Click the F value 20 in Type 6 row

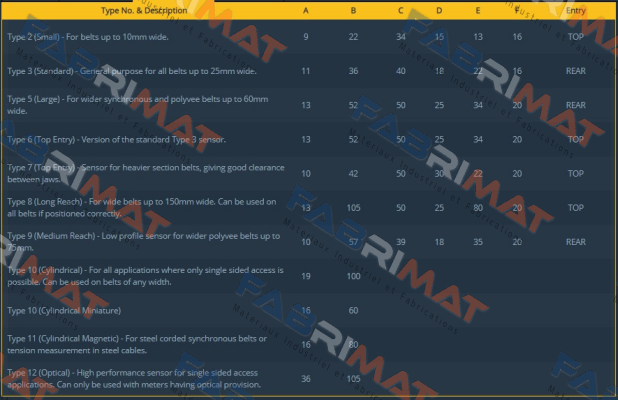[x=517, y=140]
